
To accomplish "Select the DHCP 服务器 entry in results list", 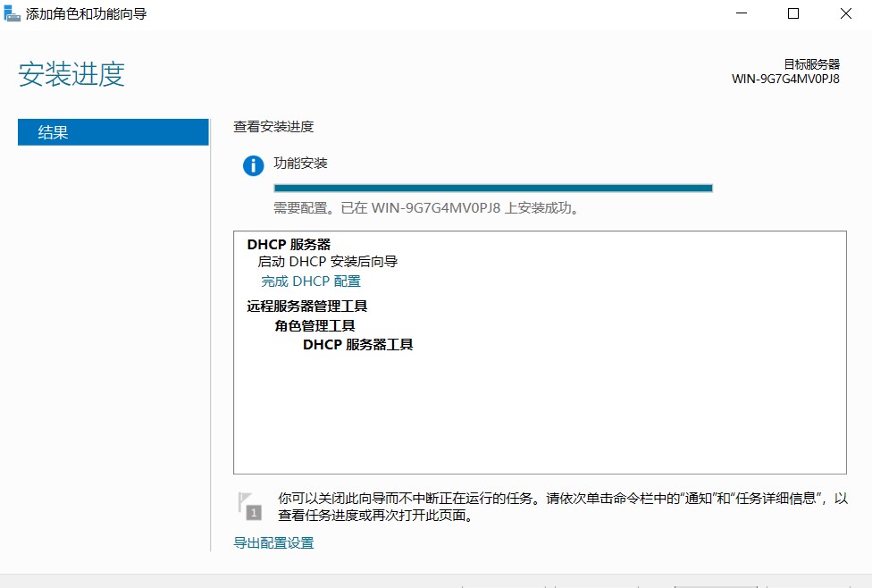I will [289, 244].
